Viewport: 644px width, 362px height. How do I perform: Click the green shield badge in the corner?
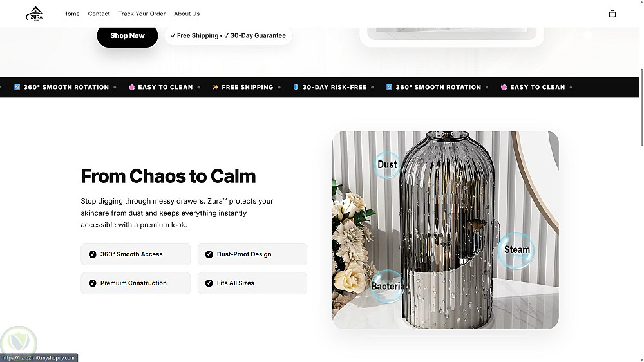19,340
